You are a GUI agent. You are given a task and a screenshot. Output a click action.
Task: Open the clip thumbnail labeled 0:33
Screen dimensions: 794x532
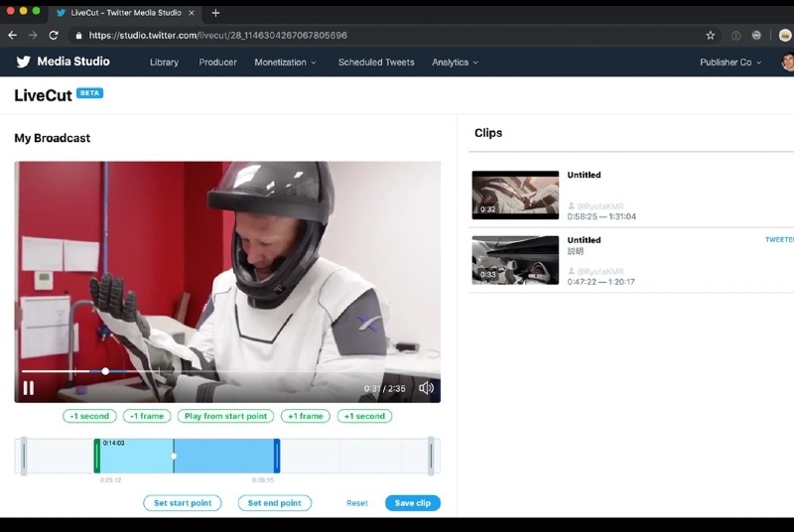pos(515,260)
